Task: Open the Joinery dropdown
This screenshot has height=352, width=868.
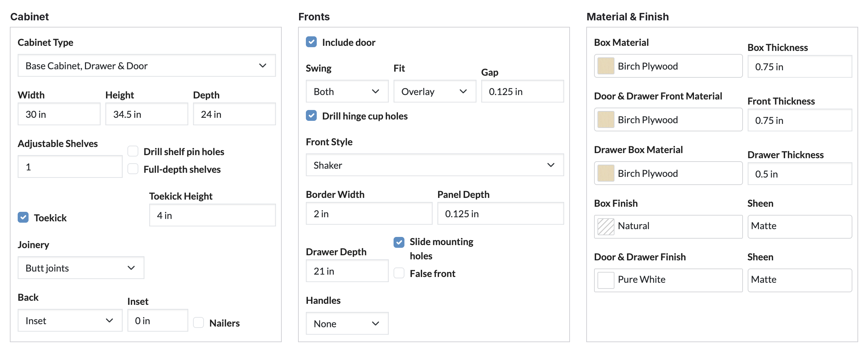Action: tap(81, 268)
